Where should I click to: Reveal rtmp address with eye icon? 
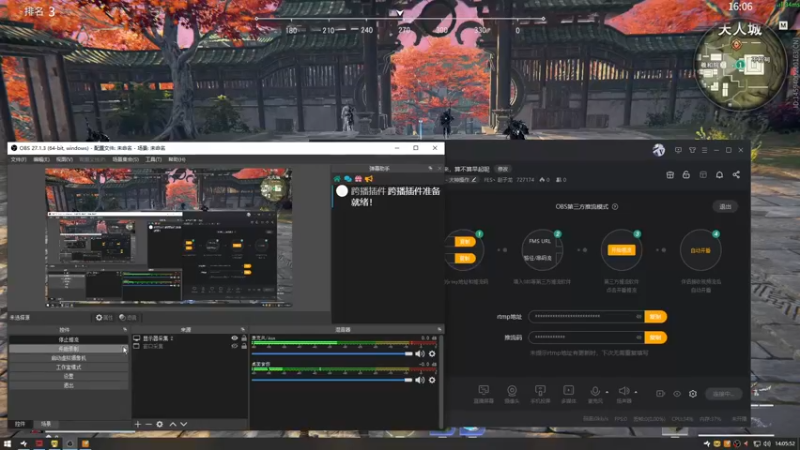pyautogui.click(x=639, y=317)
